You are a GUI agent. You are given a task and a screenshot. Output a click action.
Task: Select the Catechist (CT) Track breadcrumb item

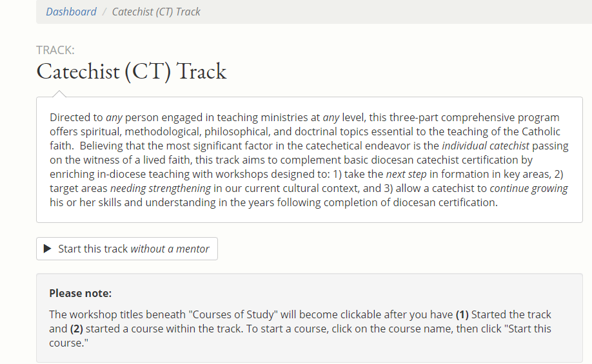(156, 12)
